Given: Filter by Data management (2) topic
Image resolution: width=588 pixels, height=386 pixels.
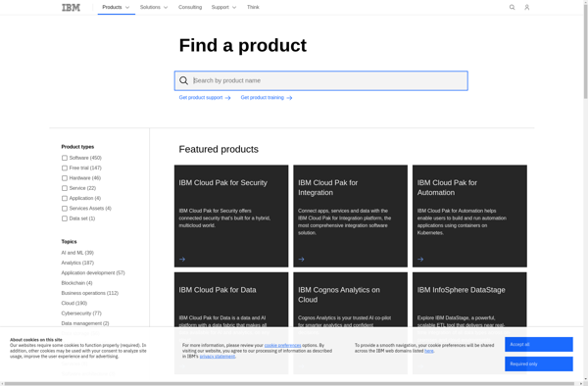Looking at the screenshot, I should tap(85, 323).
